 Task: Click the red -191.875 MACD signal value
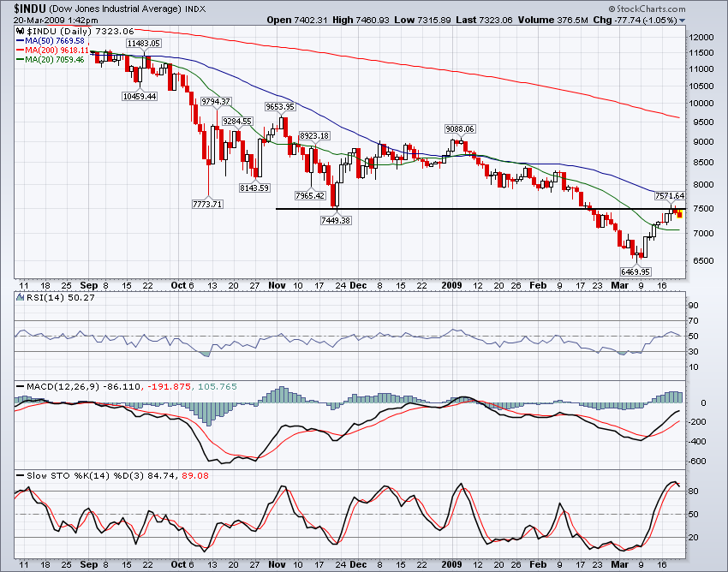[169, 387]
